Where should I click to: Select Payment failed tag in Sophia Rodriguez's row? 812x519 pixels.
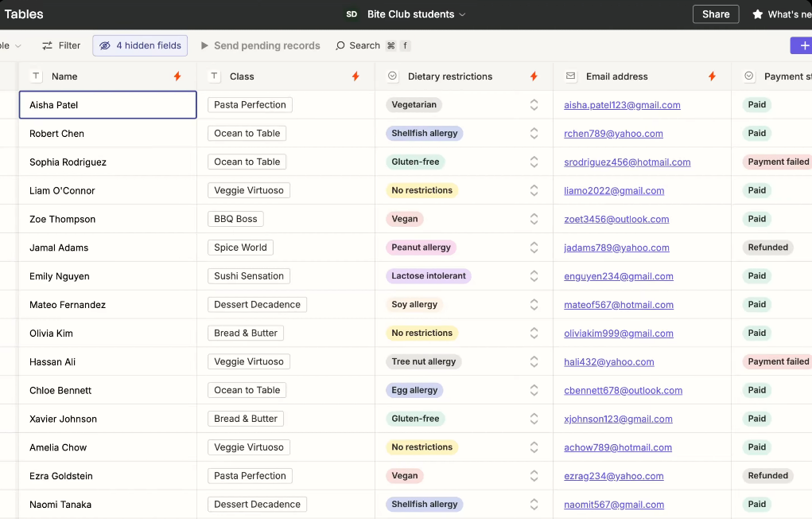pyautogui.click(x=778, y=162)
